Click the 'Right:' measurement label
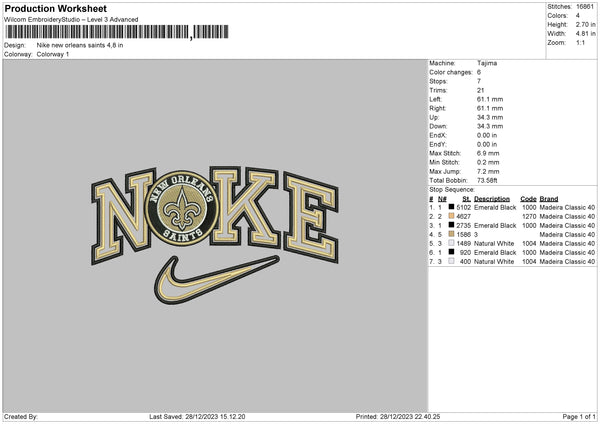This screenshot has height=424, width=600. (437, 108)
